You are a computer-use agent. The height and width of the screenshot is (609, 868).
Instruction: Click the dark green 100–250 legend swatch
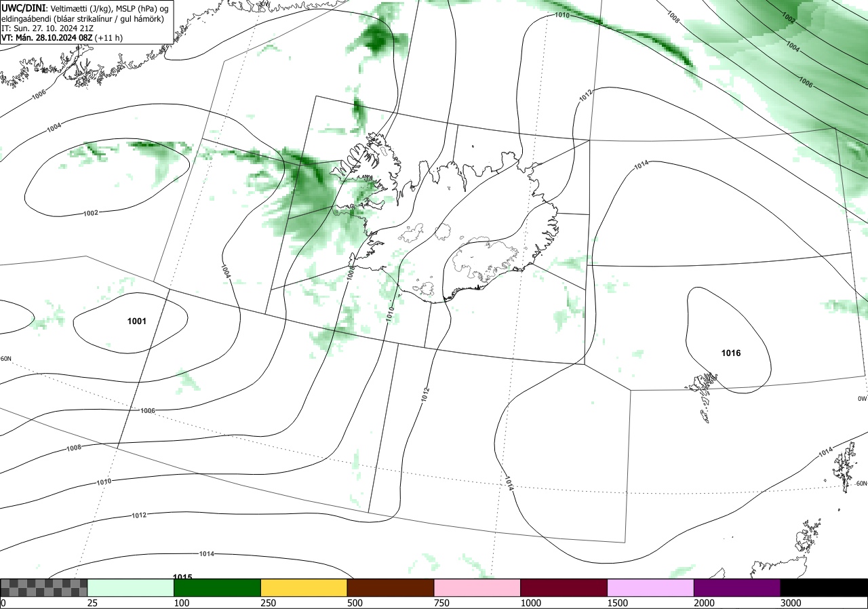point(218,587)
